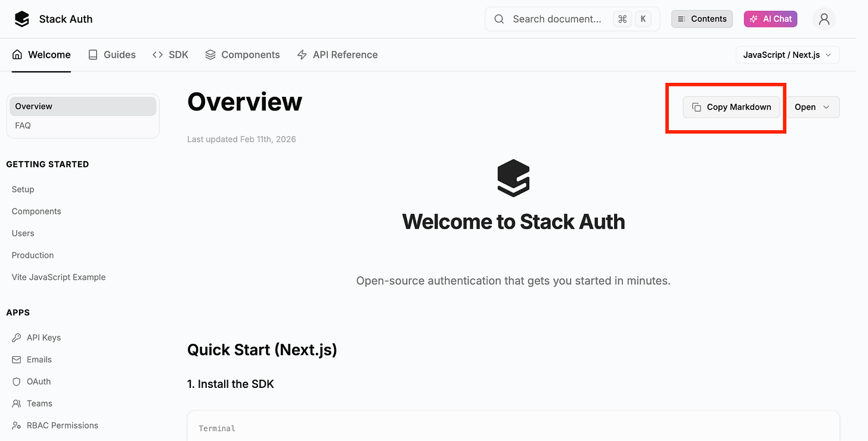This screenshot has height=441, width=868.
Task: Click the search magnifier icon
Action: tap(500, 19)
